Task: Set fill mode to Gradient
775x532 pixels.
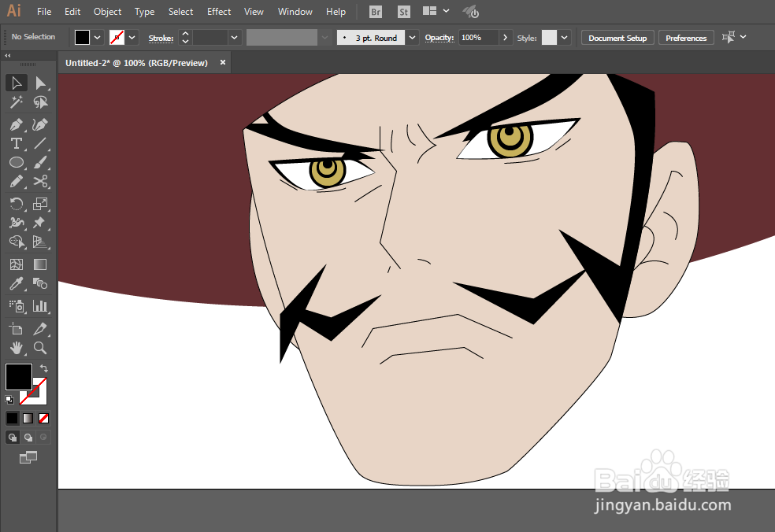Action: 28,419
